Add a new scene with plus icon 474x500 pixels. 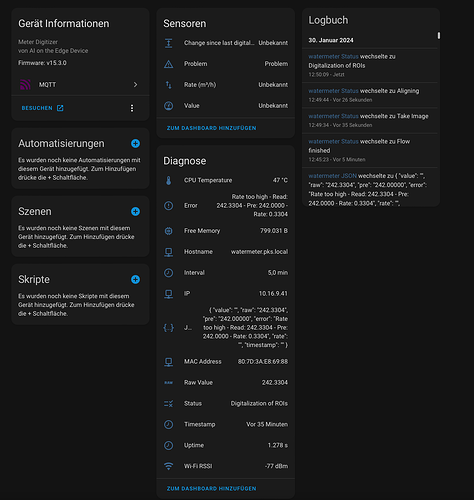135,211
